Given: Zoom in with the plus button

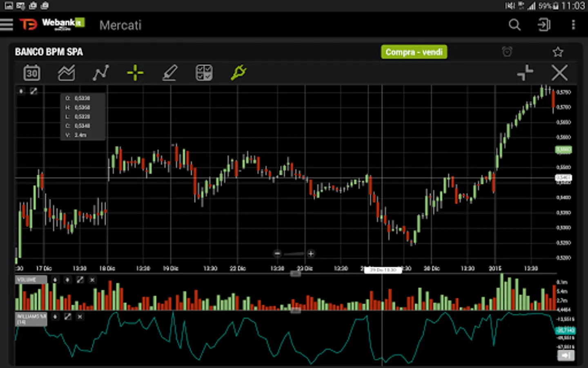Looking at the screenshot, I should pyautogui.click(x=311, y=254).
